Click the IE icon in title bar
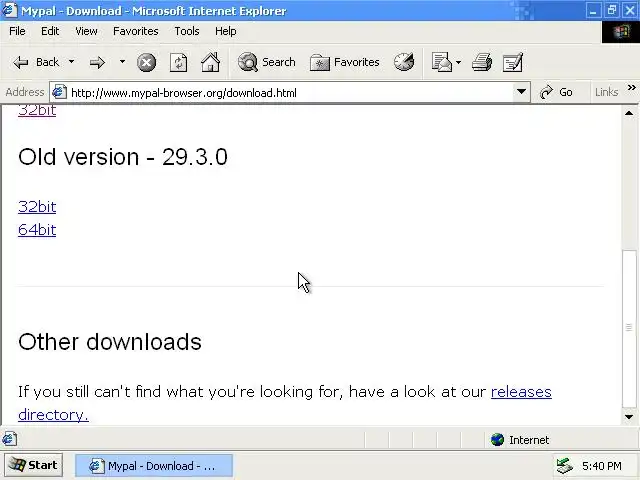 tap(10, 10)
